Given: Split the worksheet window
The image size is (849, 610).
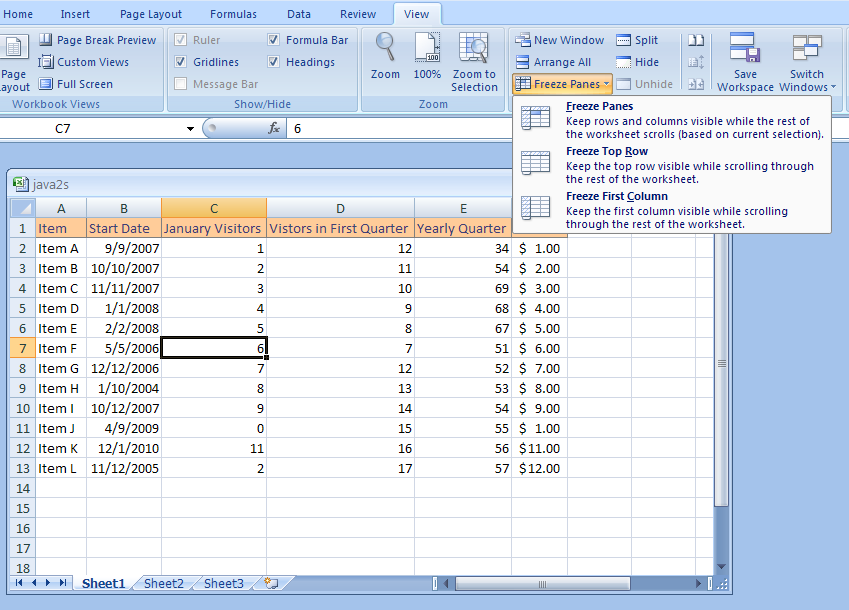Looking at the screenshot, I should tap(637, 40).
